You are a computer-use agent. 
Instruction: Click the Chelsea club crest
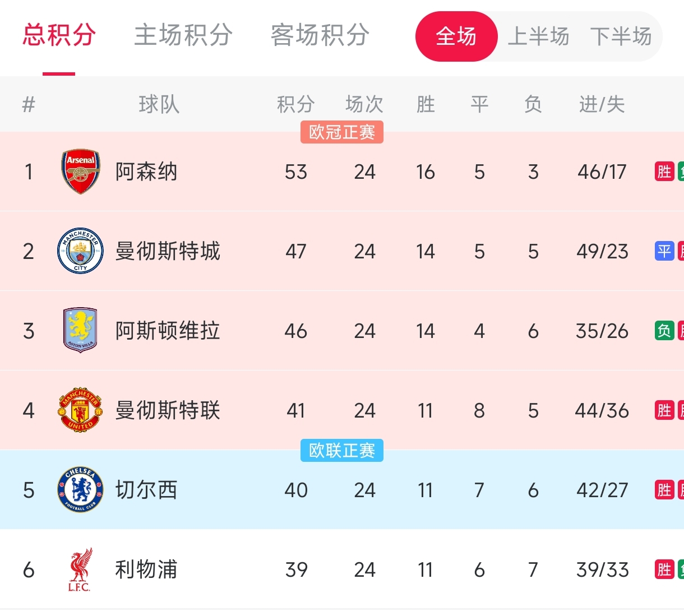(x=81, y=490)
